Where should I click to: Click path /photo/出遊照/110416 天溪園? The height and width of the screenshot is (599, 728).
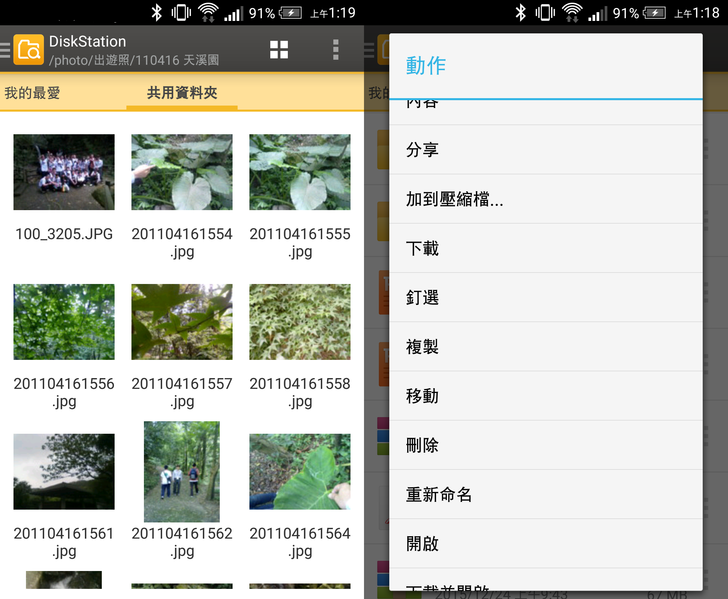coord(134,60)
